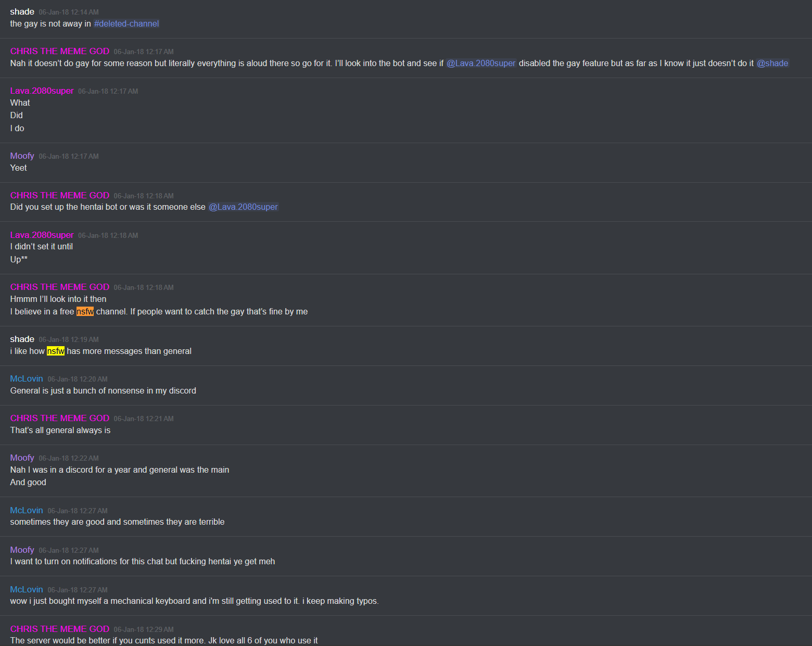This screenshot has width=812, height=646.
Task: Click the 12:14 AM timestamp
Action: tap(69, 12)
